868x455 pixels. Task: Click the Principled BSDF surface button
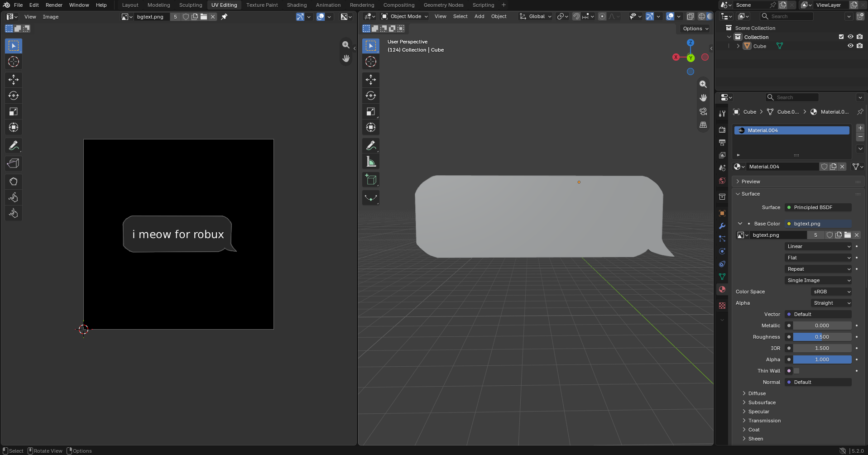[818, 207]
